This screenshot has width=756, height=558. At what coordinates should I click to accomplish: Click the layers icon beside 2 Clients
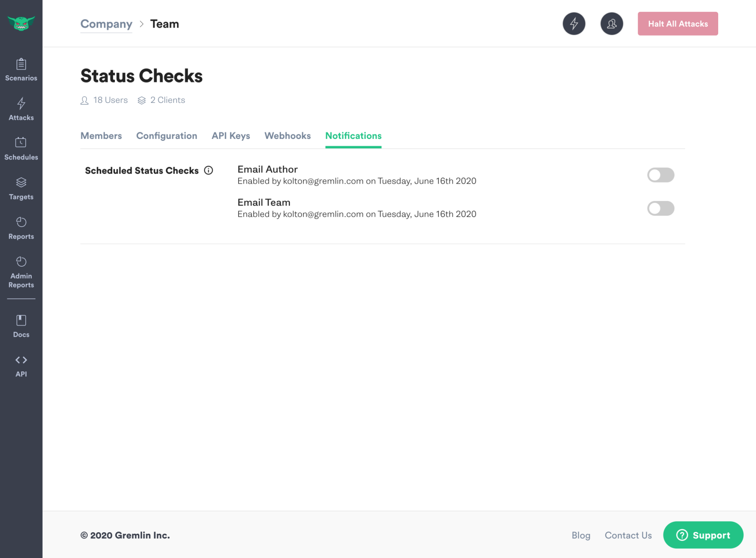tap(142, 100)
